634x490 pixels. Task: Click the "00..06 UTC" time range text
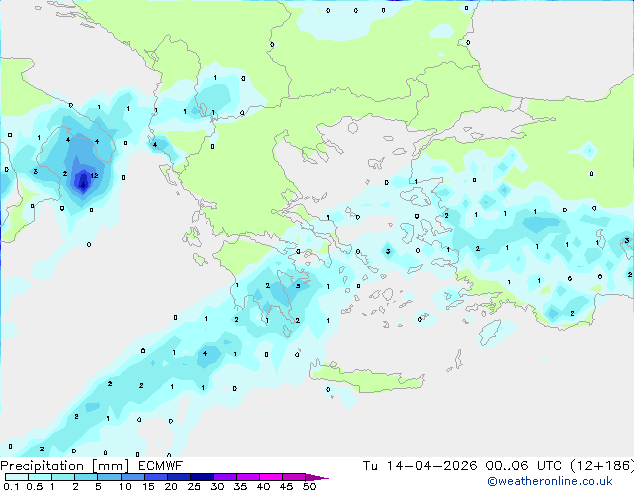(524, 466)
